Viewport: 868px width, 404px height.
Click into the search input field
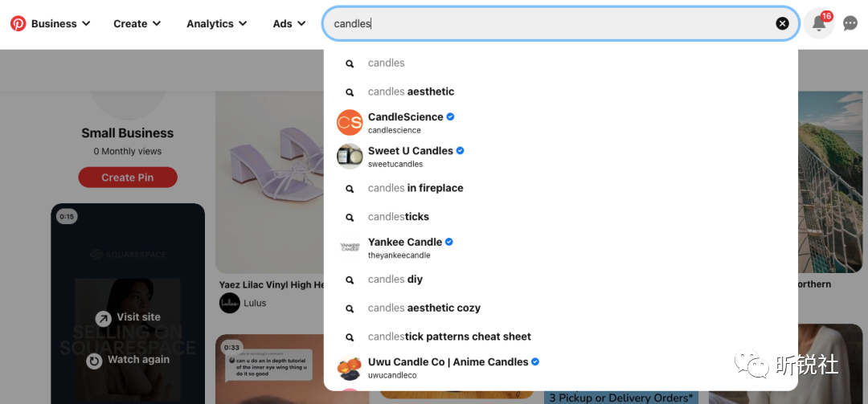(547, 23)
